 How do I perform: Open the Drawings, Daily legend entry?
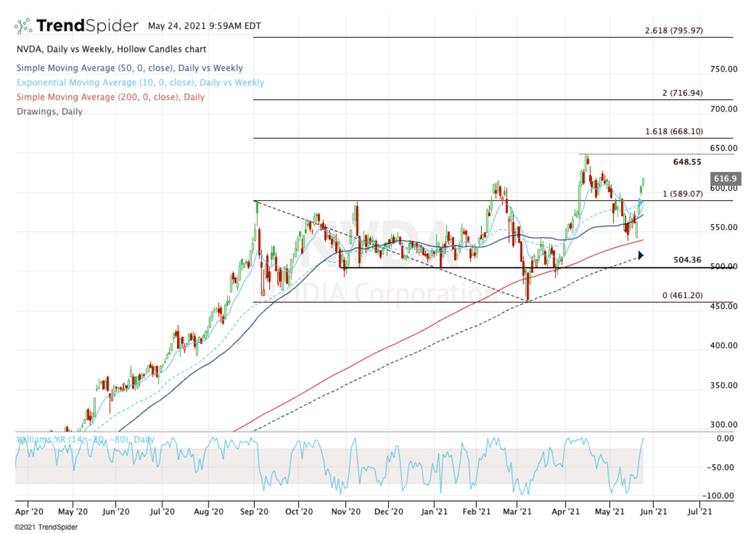49,111
